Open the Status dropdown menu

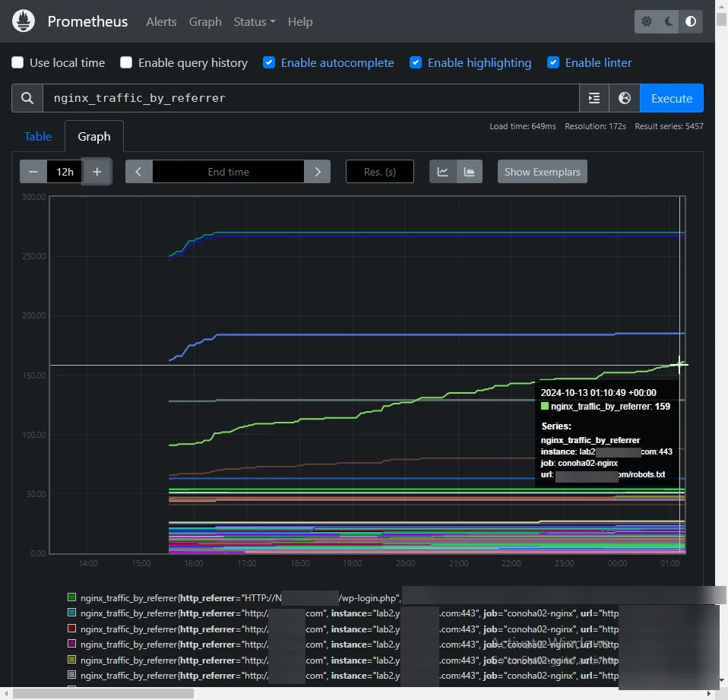point(254,21)
